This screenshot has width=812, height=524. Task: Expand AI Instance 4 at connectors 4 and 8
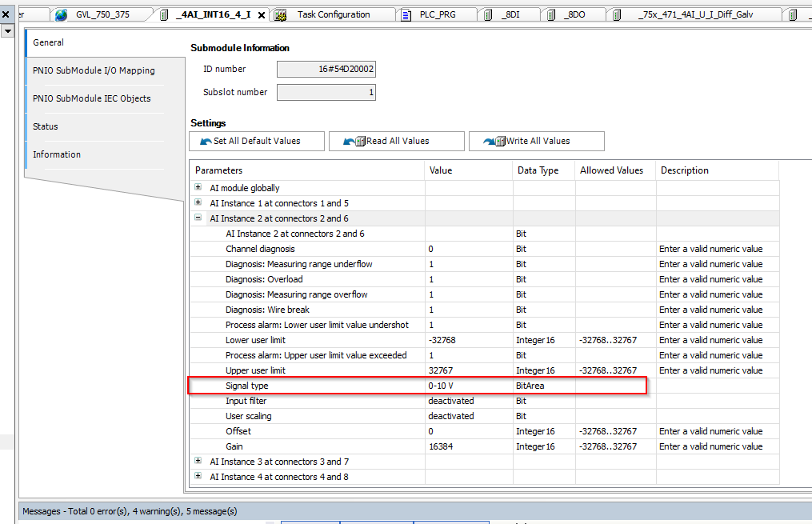[x=198, y=475]
